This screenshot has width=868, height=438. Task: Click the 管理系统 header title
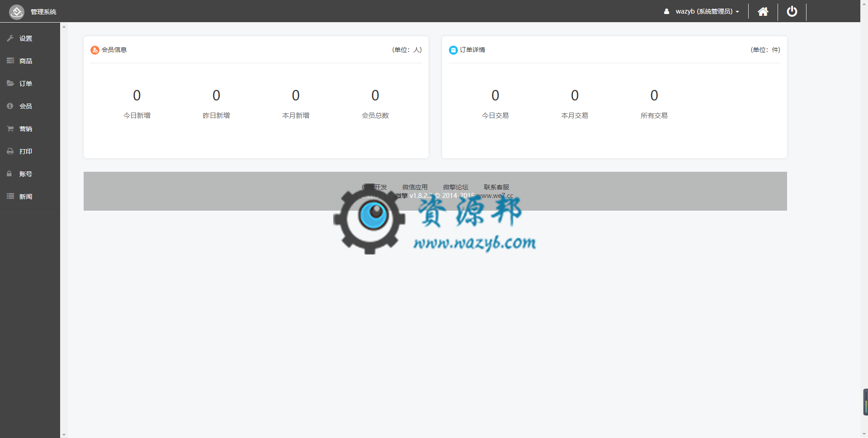click(43, 12)
